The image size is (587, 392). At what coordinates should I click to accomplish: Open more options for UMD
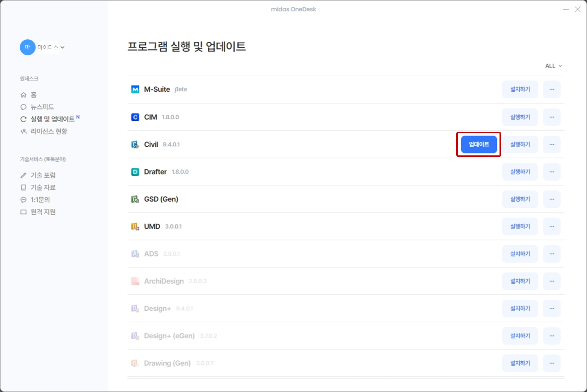coord(552,226)
